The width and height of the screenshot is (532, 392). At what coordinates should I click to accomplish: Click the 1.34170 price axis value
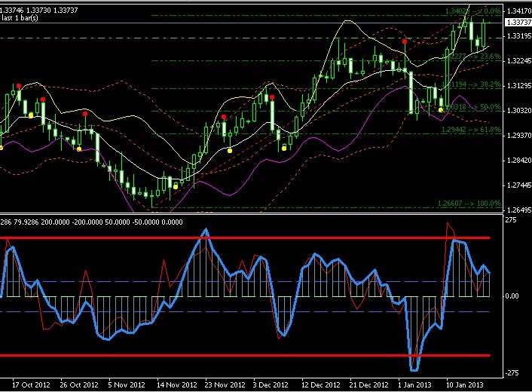point(519,11)
